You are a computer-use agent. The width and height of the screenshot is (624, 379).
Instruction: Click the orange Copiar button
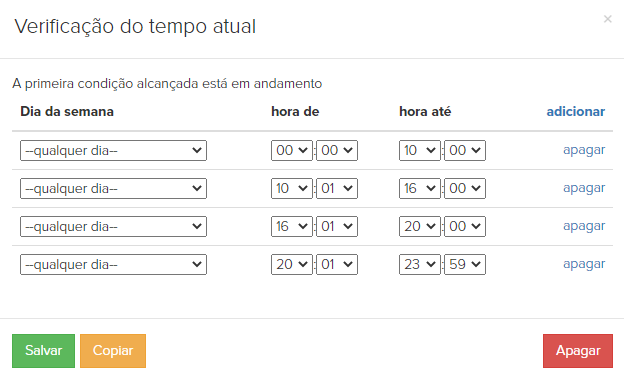(x=113, y=351)
